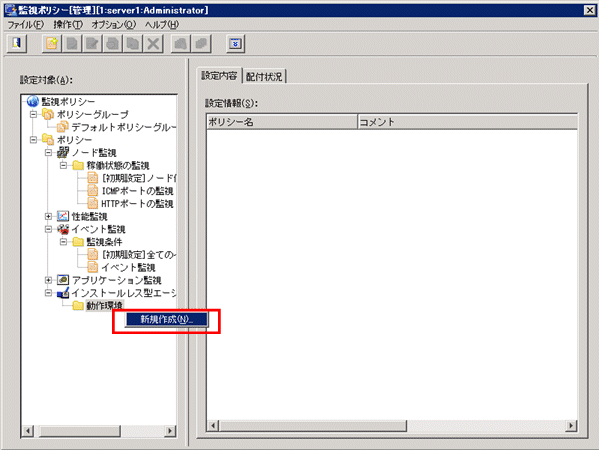This screenshot has height=450, width=599.
Task: Collapse the ノード監視 tree node
Action: [x=49, y=152]
